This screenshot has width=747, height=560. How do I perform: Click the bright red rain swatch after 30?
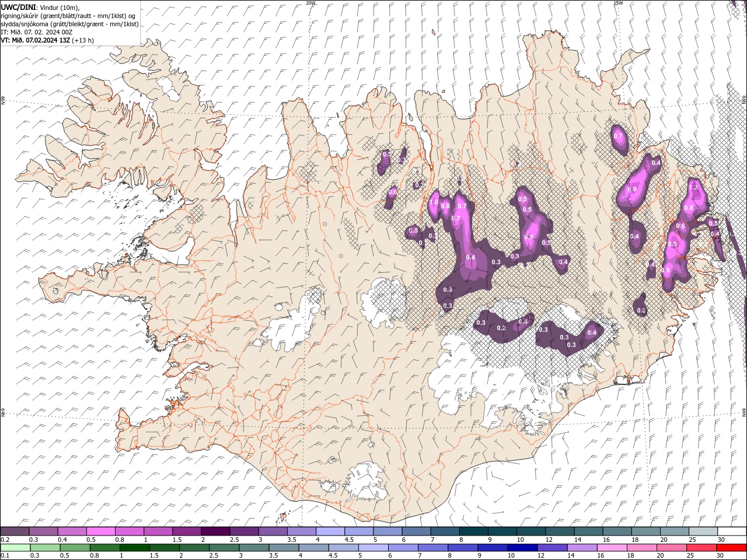click(732, 548)
